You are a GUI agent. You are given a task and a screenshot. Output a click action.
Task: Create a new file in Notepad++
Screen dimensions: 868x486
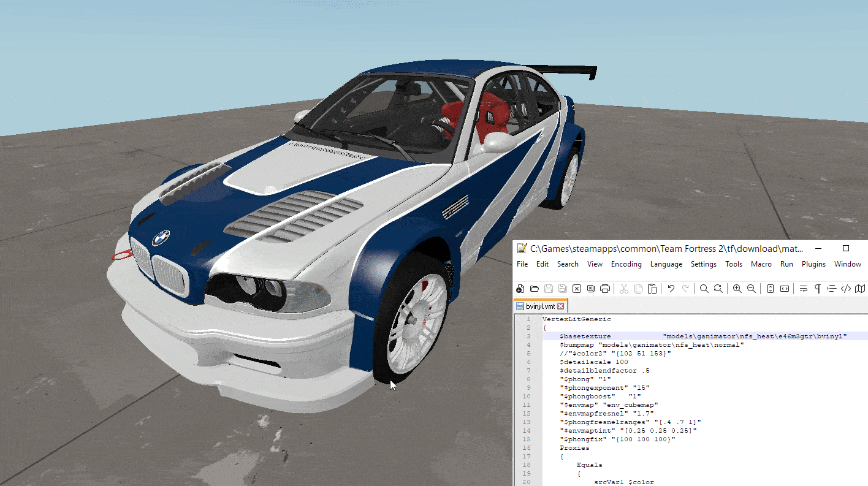pos(520,289)
